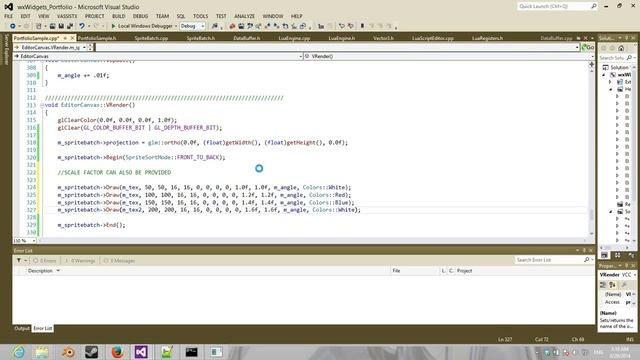Switch to the DataBuffer.h tab
This screenshot has height=360, width=640.
tap(247, 38)
